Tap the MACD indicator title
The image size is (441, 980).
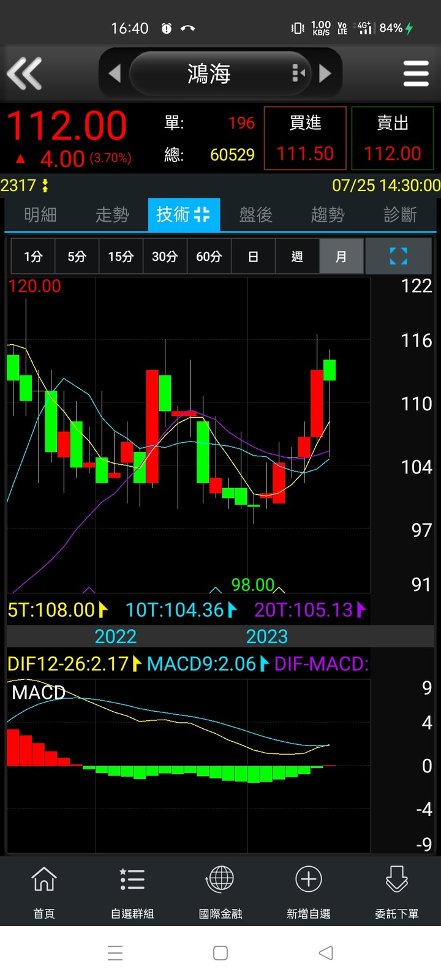(39, 693)
